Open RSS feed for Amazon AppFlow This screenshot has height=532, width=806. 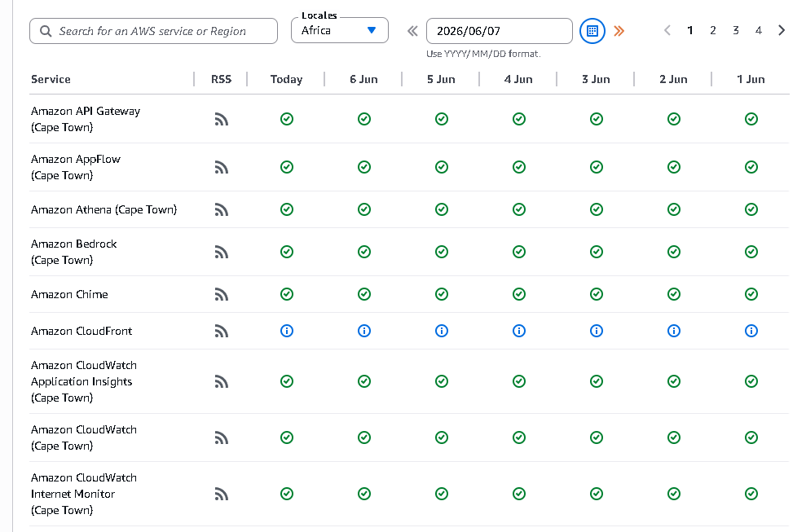221,168
